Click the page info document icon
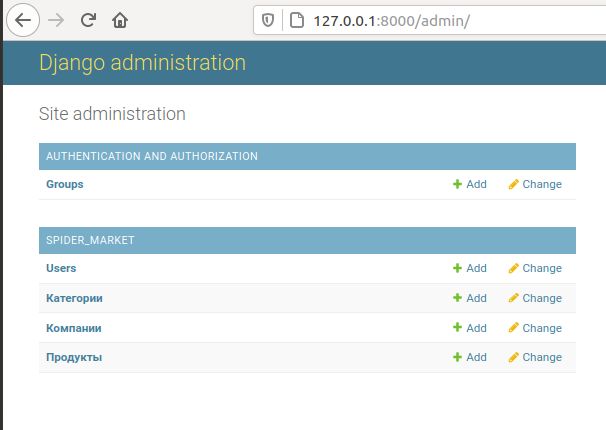The image size is (606, 430). click(297, 20)
